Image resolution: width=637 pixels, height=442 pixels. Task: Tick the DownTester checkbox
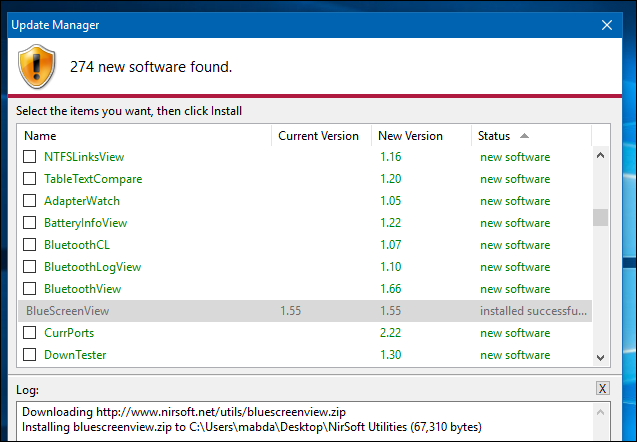click(29, 354)
